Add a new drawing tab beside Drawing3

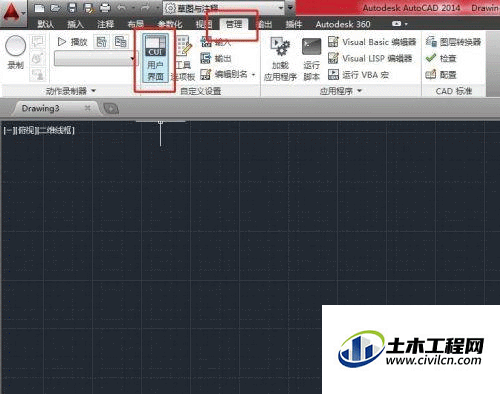(x=111, y=108)
